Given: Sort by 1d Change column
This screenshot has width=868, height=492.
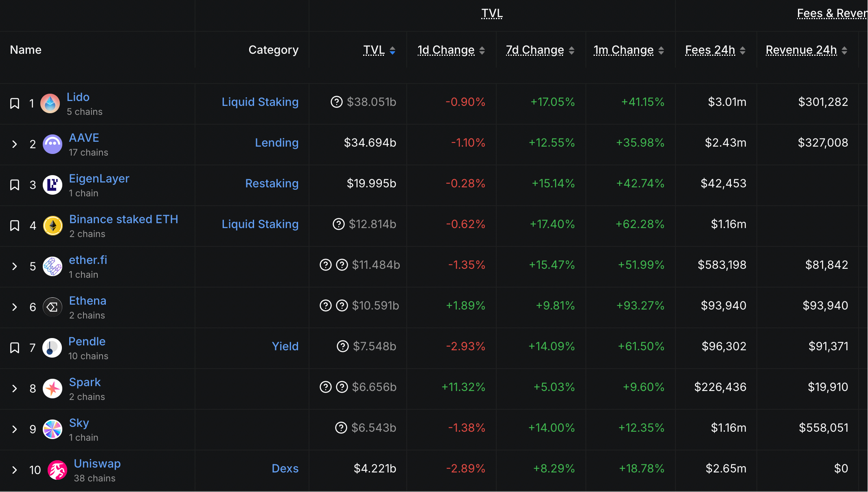Looking at the screenshot, I should pyautogui.click(x=451, y=50).
